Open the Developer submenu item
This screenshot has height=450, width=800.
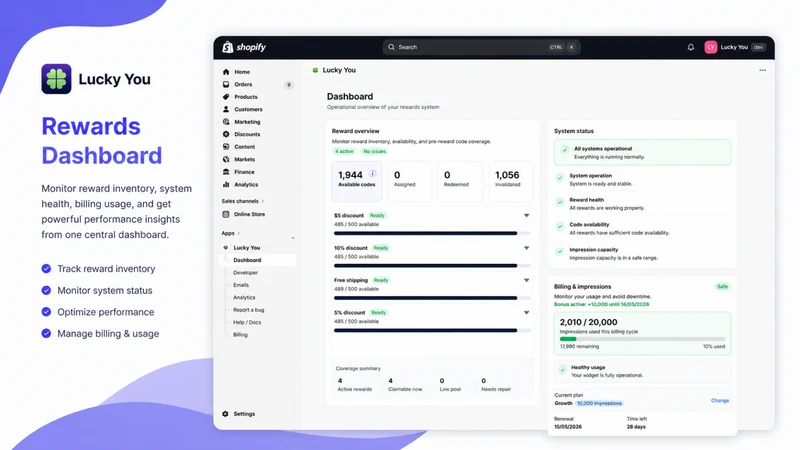click(x=245, y=272)
